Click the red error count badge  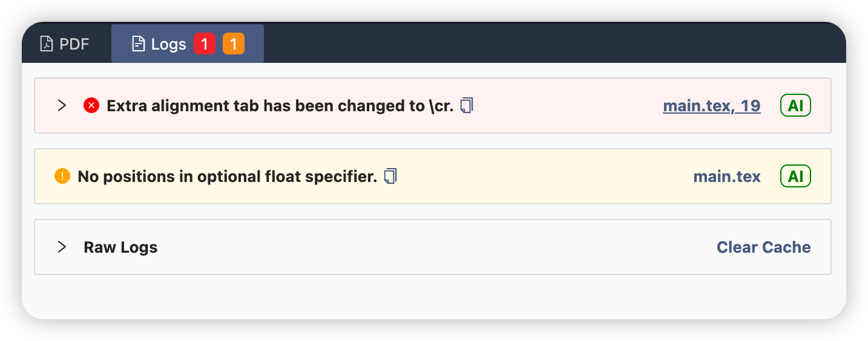(x=205, y=44)
